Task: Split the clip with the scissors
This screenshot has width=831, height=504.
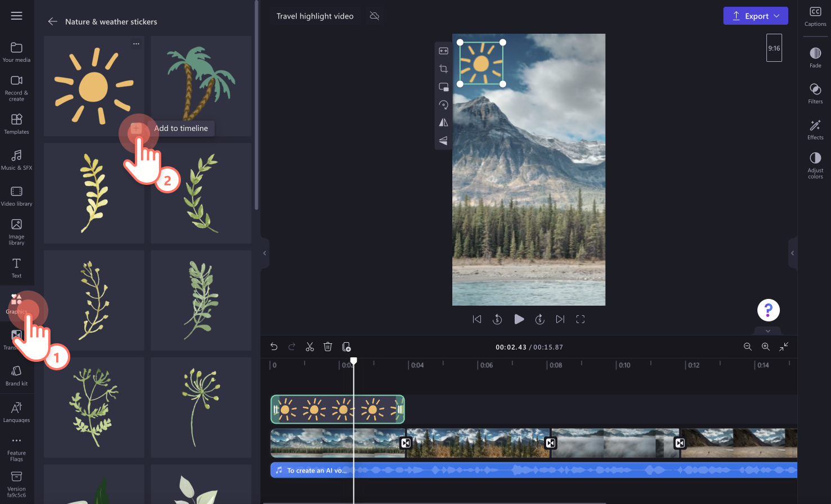Action: pos(310,347)
